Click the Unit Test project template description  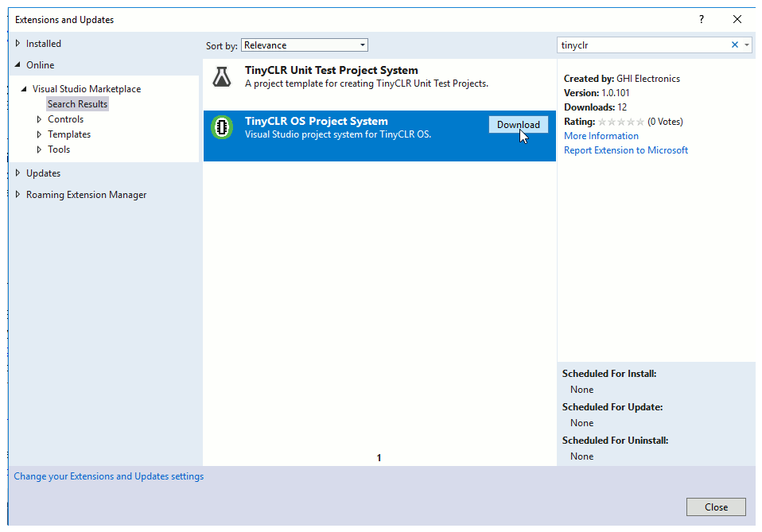(367, 83)
